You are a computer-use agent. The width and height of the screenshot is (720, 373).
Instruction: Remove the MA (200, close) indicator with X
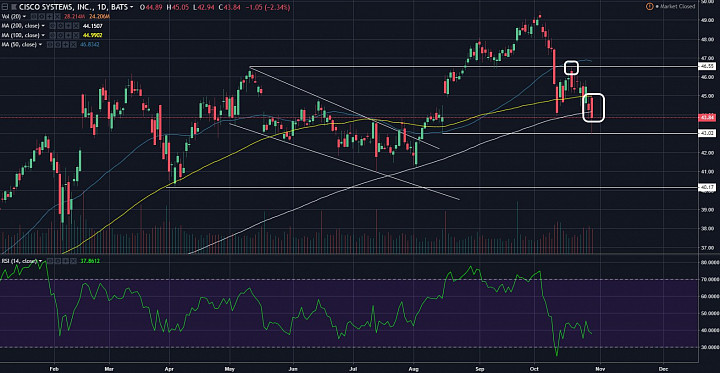click(x=76, y=26)
